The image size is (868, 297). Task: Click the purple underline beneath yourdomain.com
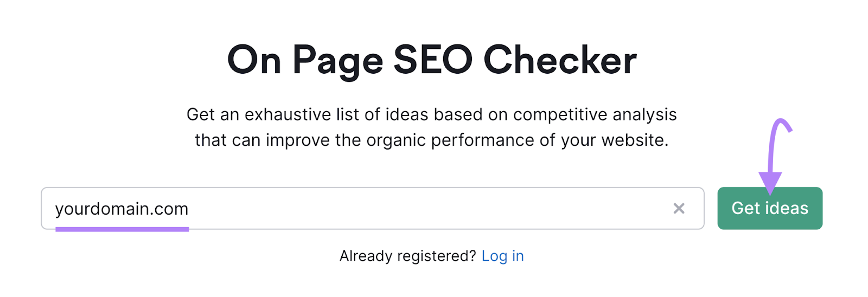[x=122, y=230]
